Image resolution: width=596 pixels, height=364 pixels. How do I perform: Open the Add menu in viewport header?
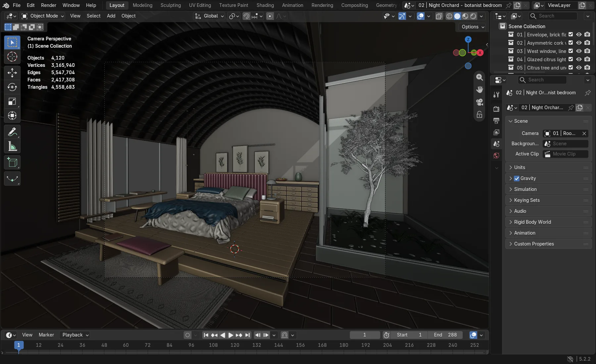111,16
